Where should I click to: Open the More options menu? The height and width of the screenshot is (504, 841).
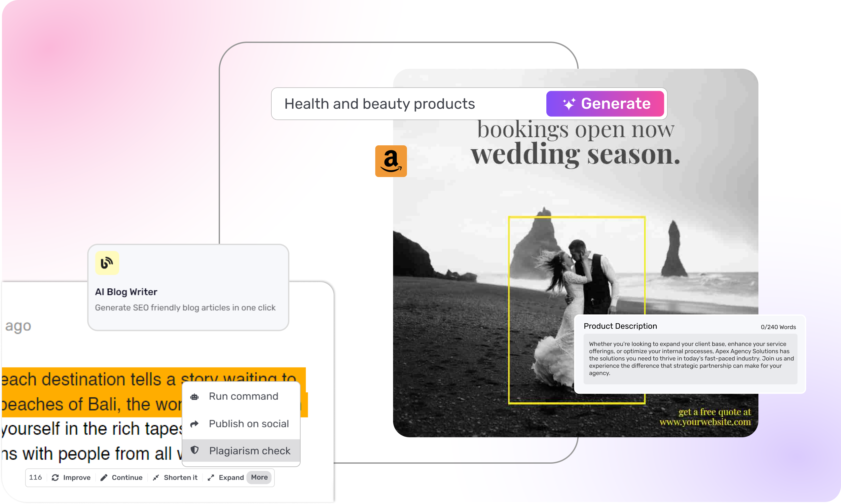click(x=259, y=477)
